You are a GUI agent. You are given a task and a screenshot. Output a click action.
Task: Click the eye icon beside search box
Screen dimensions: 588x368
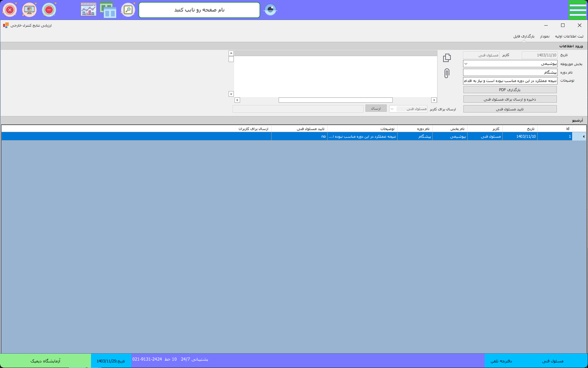(270, 10)
